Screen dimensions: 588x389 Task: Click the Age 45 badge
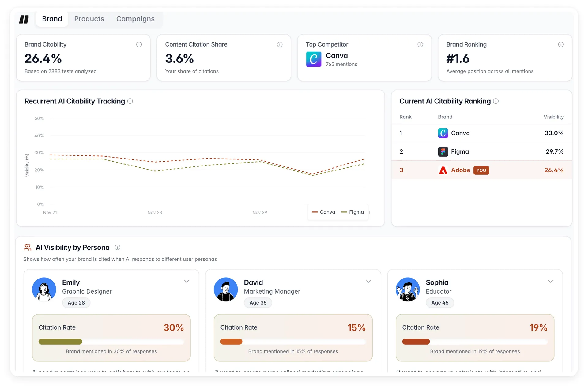click(x=440, y=303)
